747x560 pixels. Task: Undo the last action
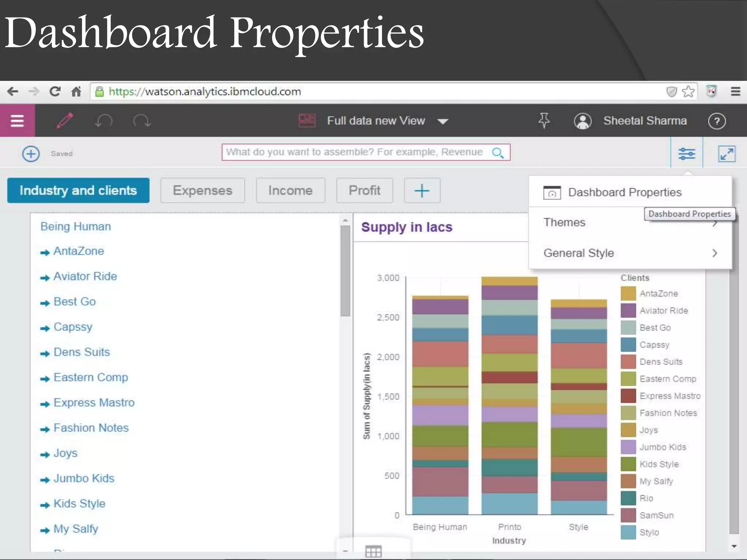[104, 121]
